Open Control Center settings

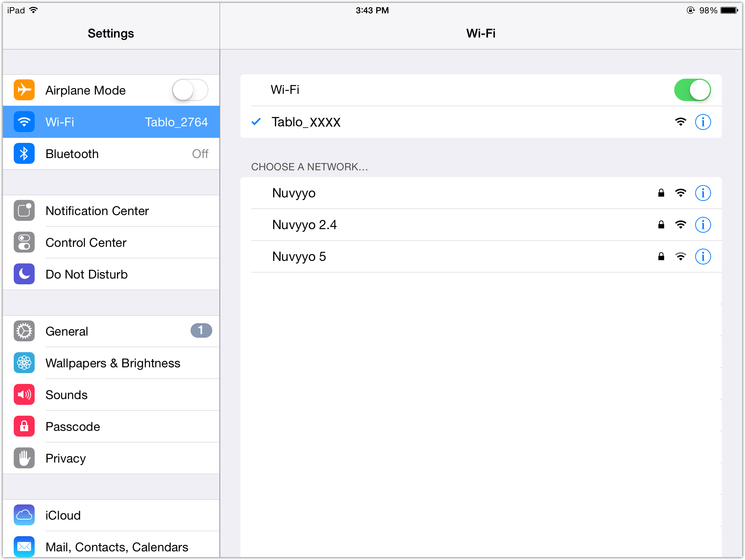click(111, 242)
